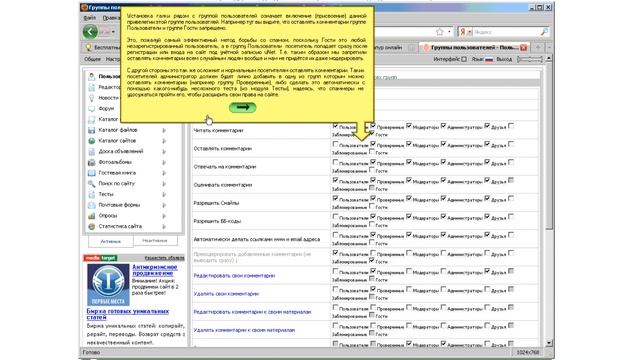Viewport: 640px width, 360px height.
Task: Switch to the Неактивные modules tab
Action: (155, 241)
